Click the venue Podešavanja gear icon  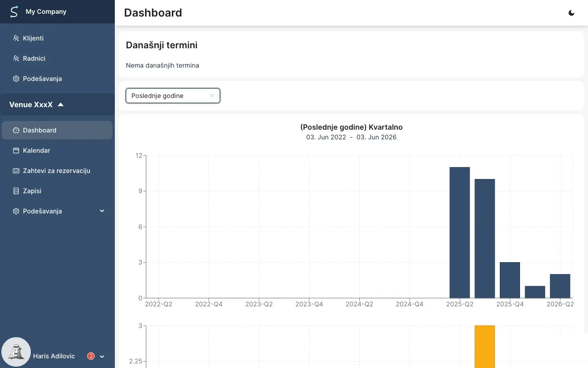click(x=16, y=211)
